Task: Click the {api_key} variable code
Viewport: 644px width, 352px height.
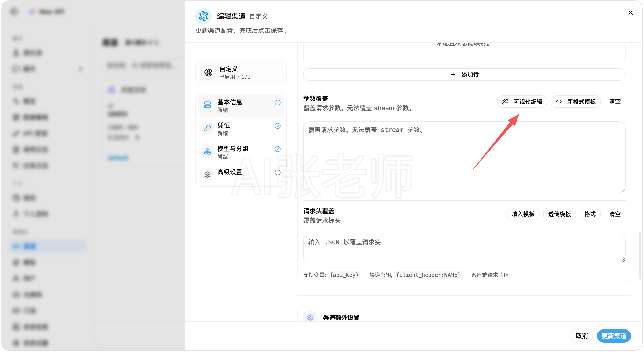Action: pyautogui.click(x=344, y=275)
